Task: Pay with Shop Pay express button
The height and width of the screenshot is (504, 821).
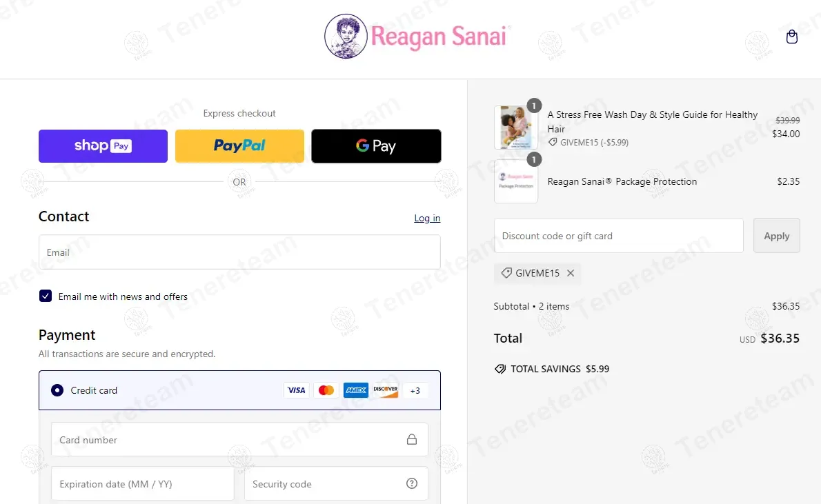Action: [x=103, y=146]
